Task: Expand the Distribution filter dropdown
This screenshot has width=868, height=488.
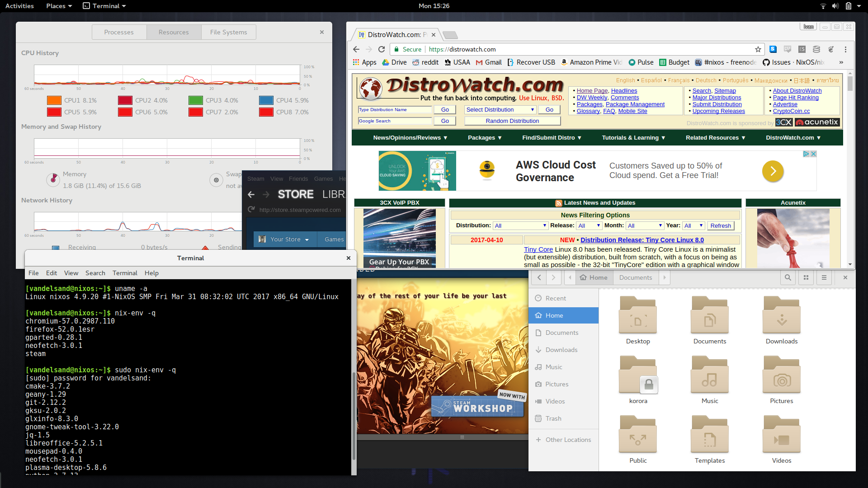Action: click(520, 225)
